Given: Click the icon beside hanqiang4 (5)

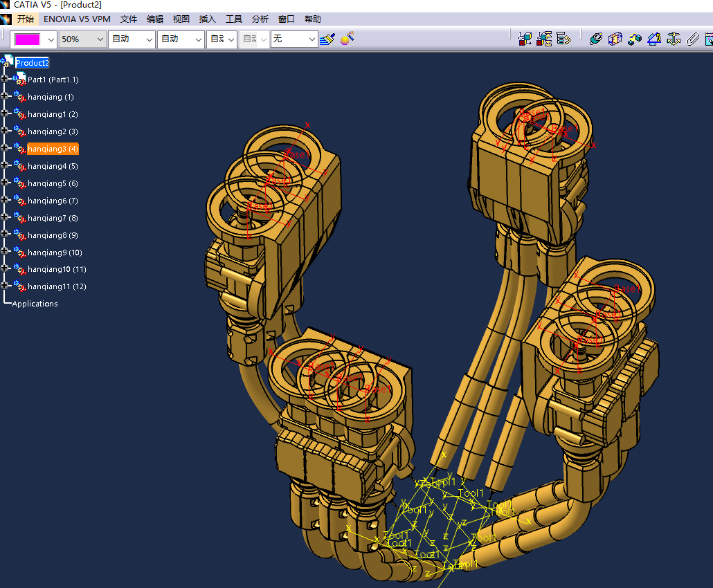Looking at the screenshot, I should [x=19, y=165].
